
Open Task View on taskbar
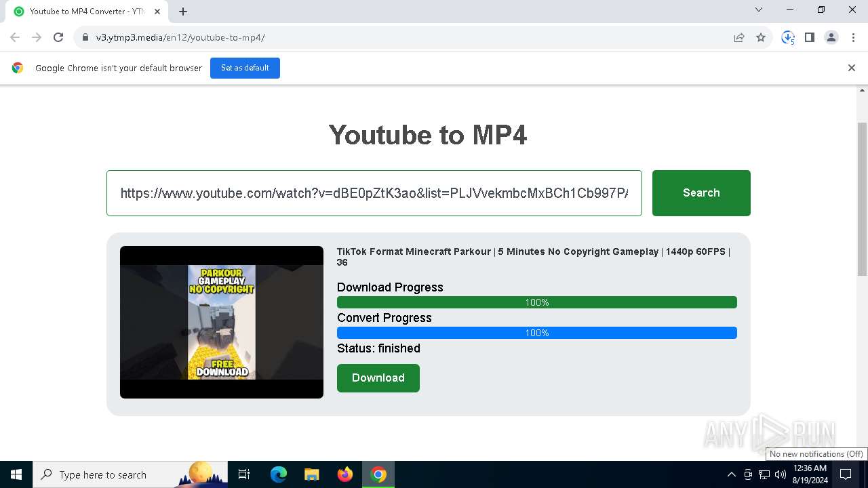[244, 474]
